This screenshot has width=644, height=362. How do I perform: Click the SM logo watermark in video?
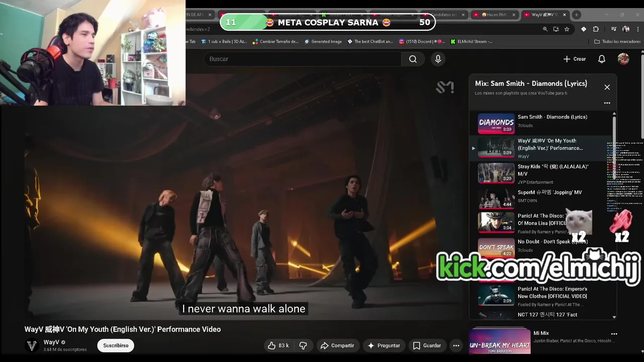(x=444, y=87)
